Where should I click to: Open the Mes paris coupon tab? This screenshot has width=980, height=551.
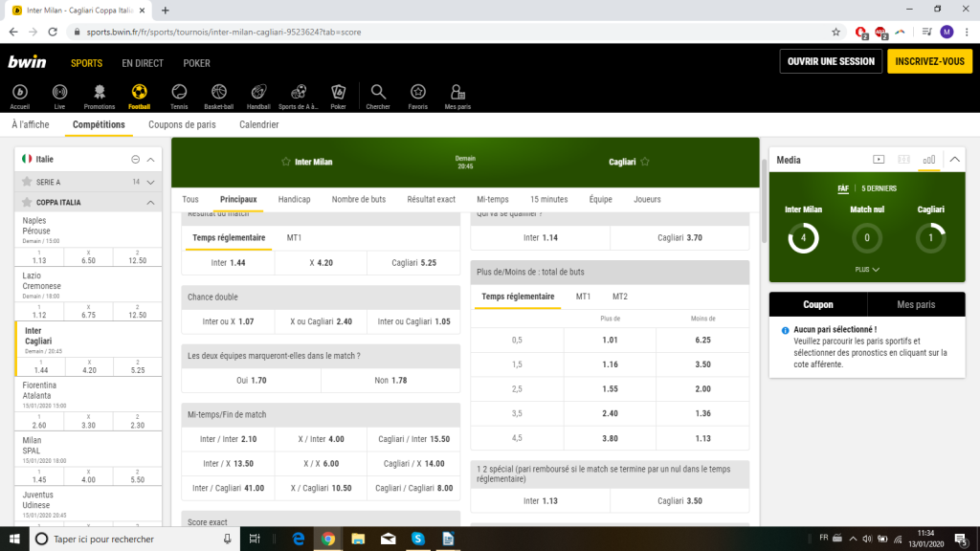[x=916, y=304]
